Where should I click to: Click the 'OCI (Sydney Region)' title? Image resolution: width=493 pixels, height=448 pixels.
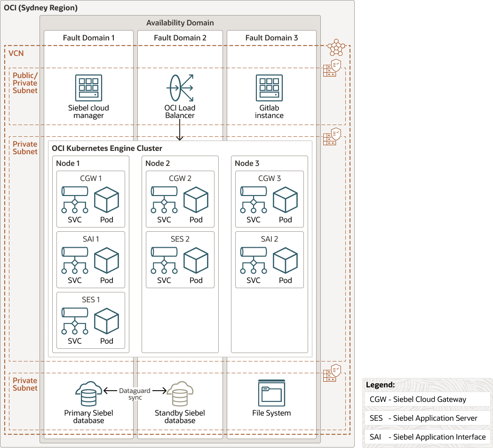coord(40,8)
